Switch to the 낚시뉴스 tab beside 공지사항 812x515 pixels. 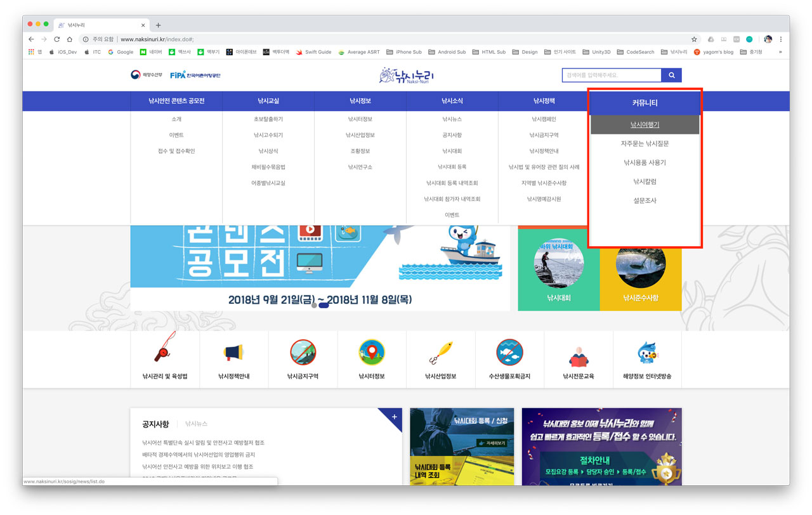[196, 424]
